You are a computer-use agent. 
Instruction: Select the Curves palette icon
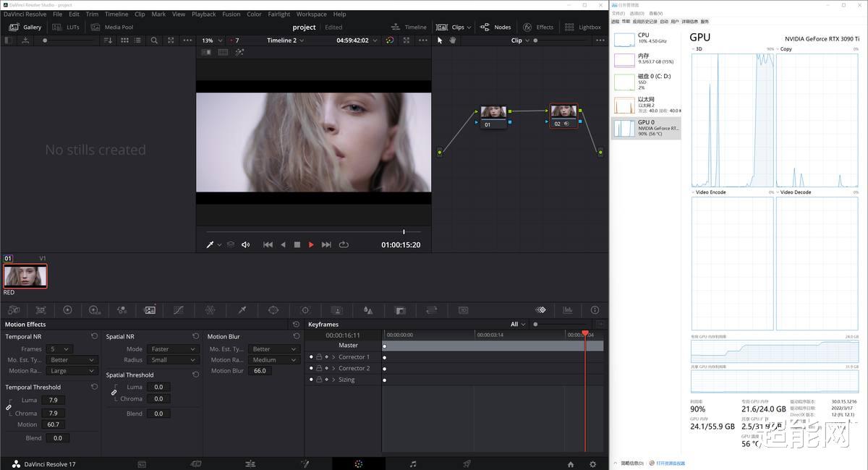coord(178,309)
